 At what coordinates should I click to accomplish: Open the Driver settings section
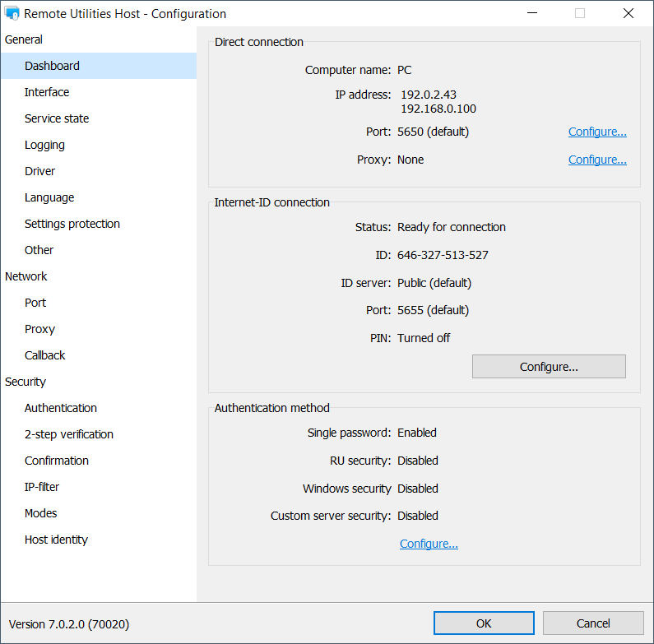coord(40,171)
